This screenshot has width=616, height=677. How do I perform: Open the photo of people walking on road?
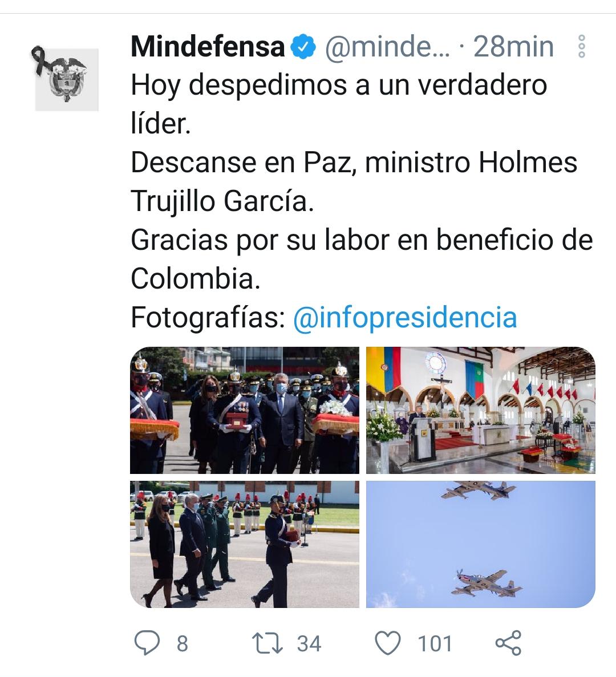[x=245, y=545]
